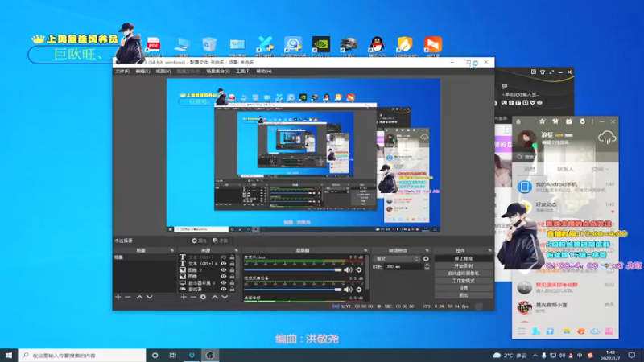The image size is (644, 362).
Task: Open the 空间 dropdown tab in QQ
Action: click(600, 169)
